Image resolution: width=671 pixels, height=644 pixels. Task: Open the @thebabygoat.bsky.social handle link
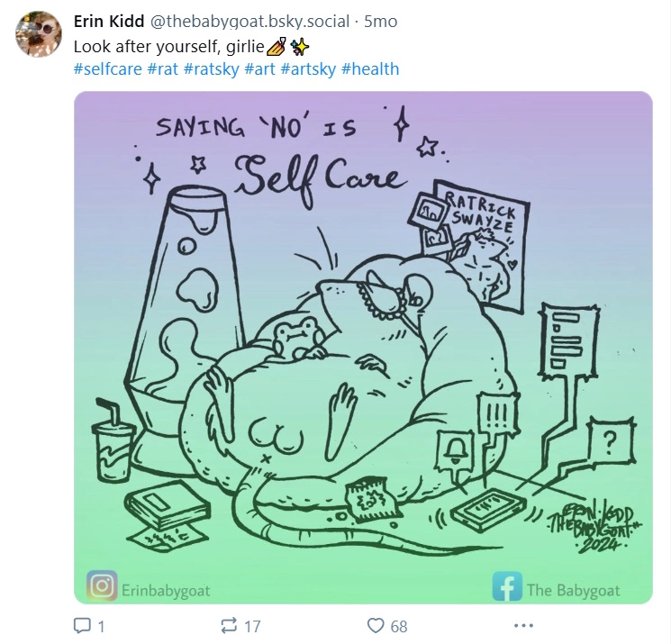(x=249, y=21)
